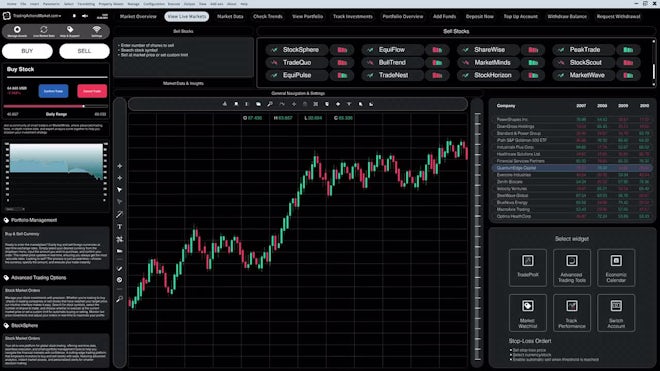660x371 pixels.
Task: Toggle the MarketMinds sell switch
Action: click(533, 63)
